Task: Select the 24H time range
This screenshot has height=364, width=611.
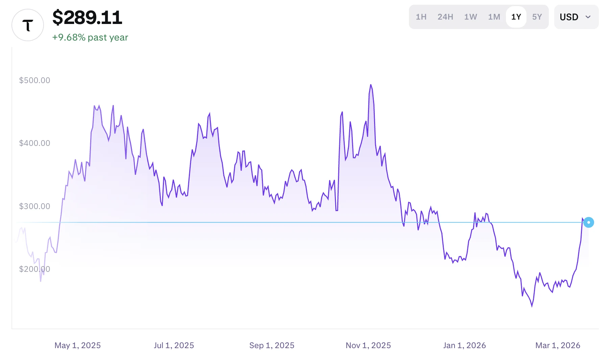Action: tap(445, 17)
